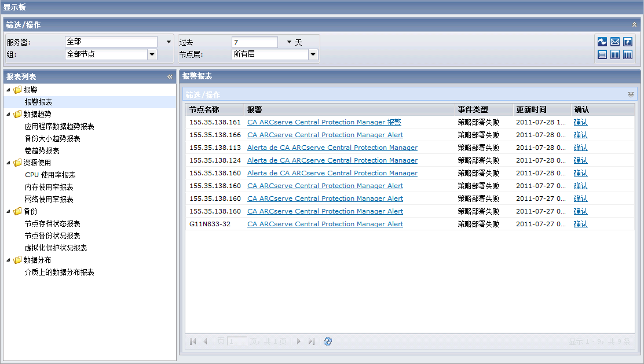644x364 pixels.
Task: Refresh the alert table via pager icon
Action: (x=328, y=341)
